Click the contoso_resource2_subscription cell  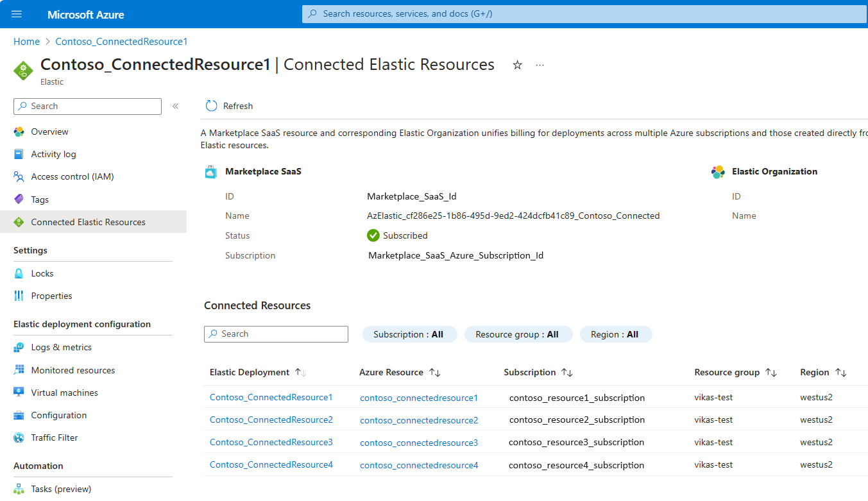coord(577,420)
